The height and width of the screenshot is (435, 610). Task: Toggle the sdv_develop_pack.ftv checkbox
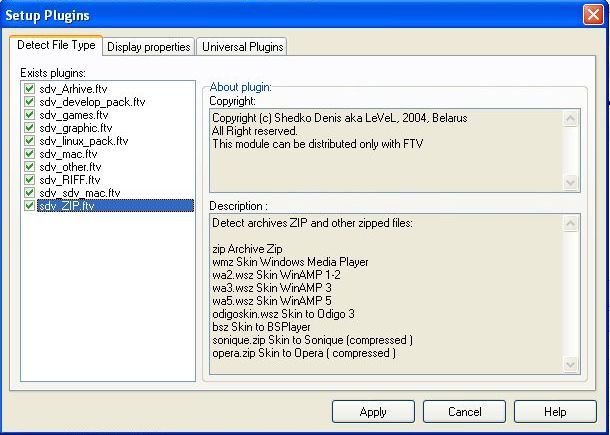pos(29,102)
